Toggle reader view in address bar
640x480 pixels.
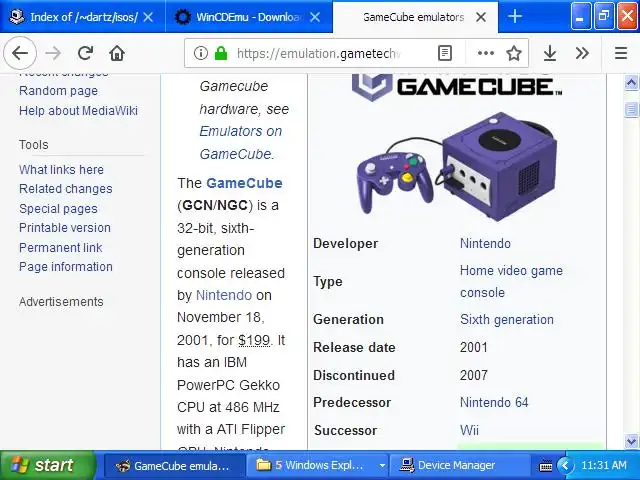point(444,53)
